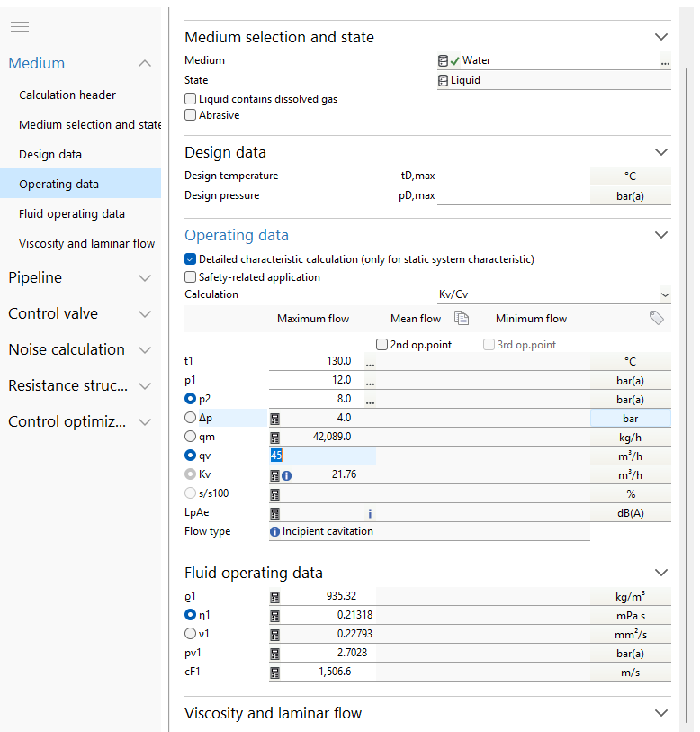This screenshot has height=732, width=700.
Task: Expand the Control optimiz... sidebar section
Action: [145, 422]
